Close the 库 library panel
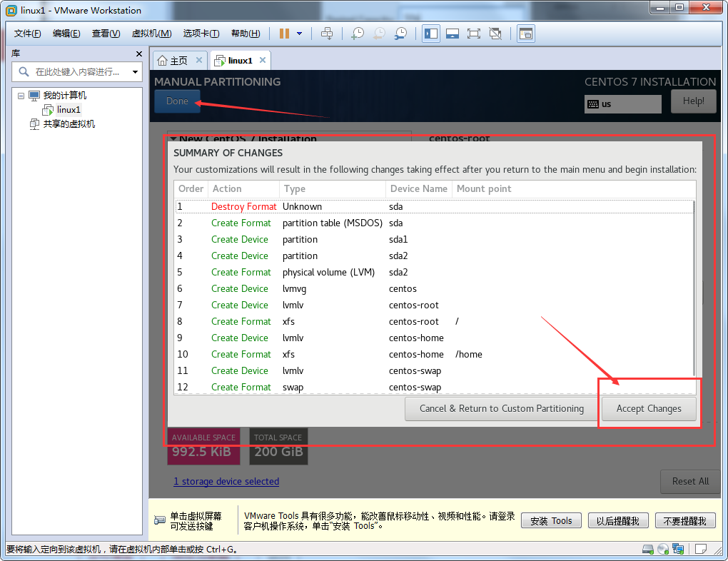The image size is (728, 561). (139, 54)
